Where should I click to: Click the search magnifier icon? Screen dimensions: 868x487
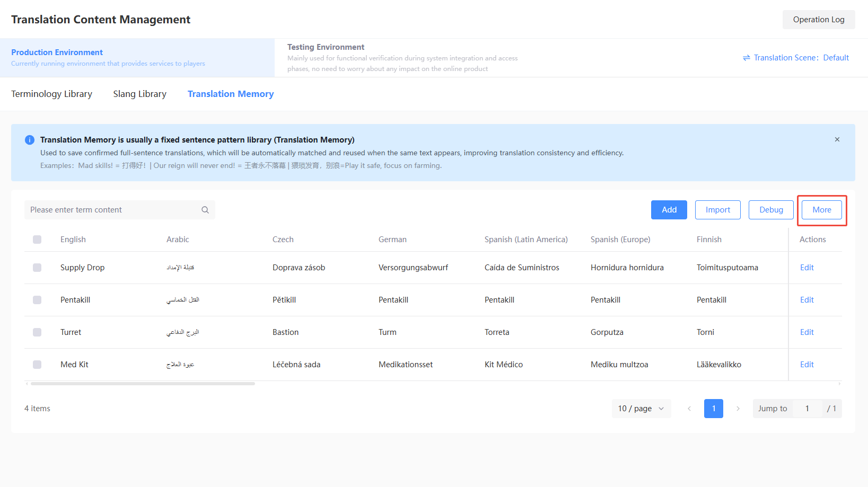coord(205,210)
